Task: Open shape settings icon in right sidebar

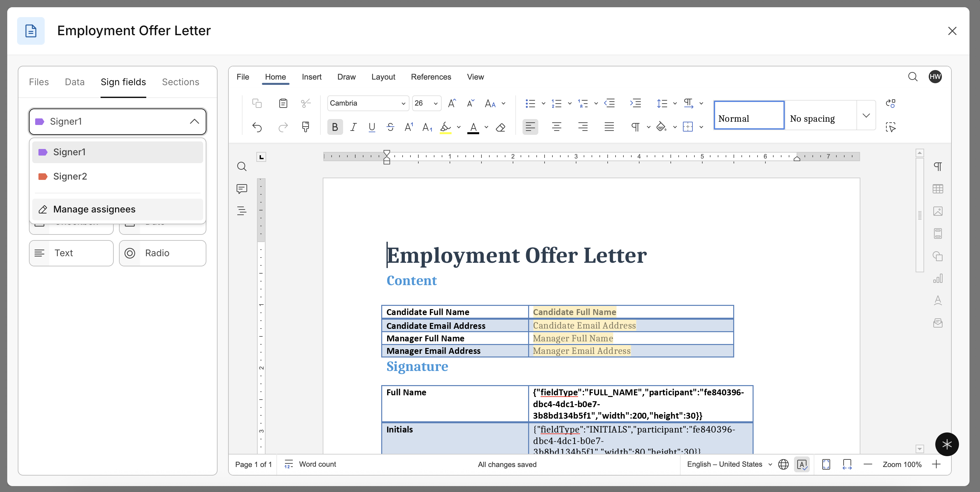Action: [x=938, y=256]
